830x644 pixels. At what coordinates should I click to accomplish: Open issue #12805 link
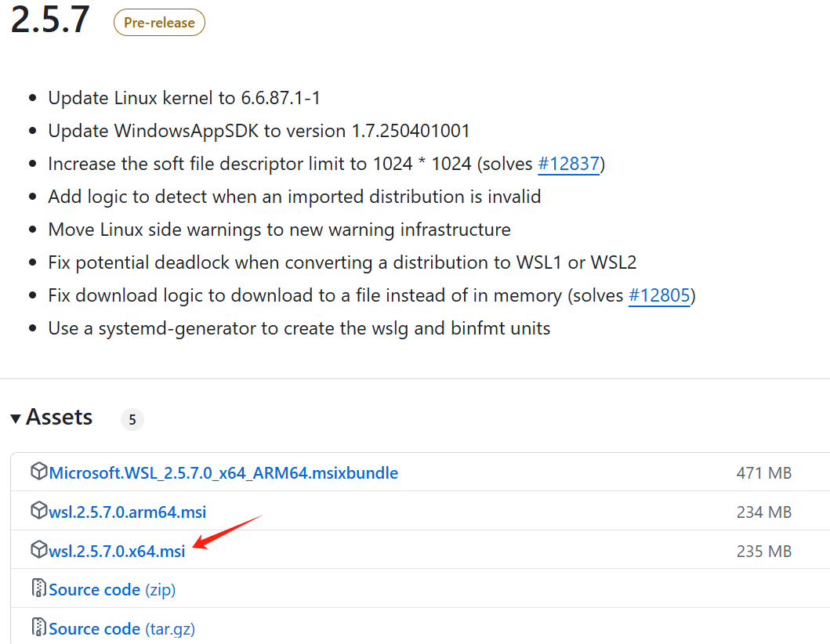click(659, 295)
